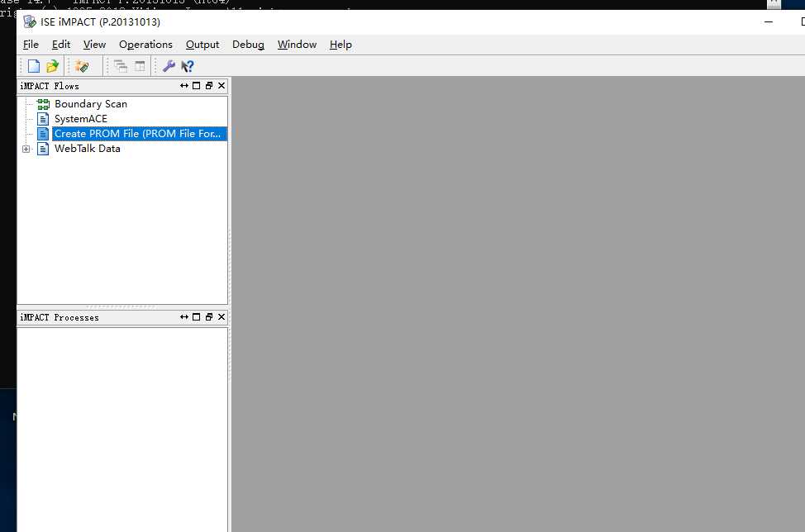Open the Window menu
The height and width of the screenshot is (532, 805).
tap(297, 45)
